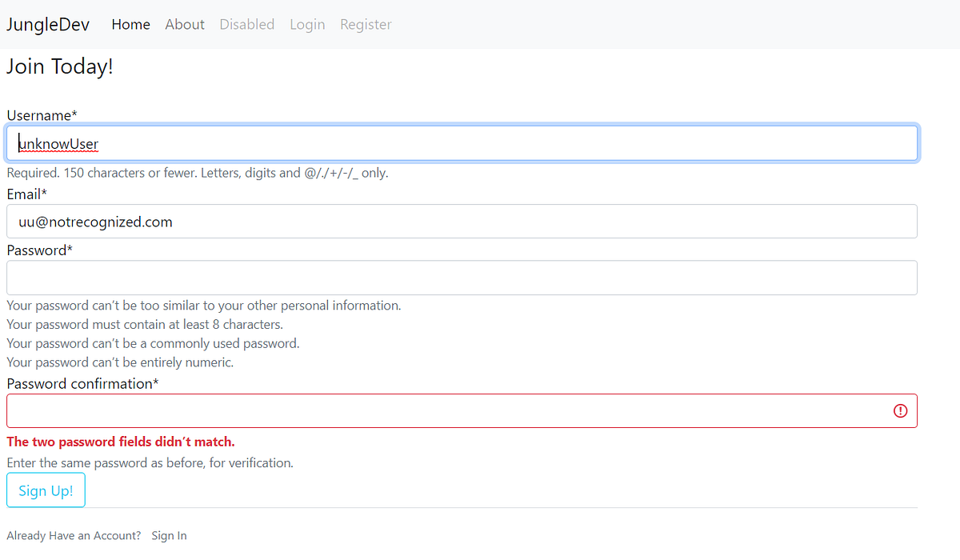Viewport: 960px width, 560px height.
Task: Click the error icon in password confirmation field
Action: (x=900, y=410)
